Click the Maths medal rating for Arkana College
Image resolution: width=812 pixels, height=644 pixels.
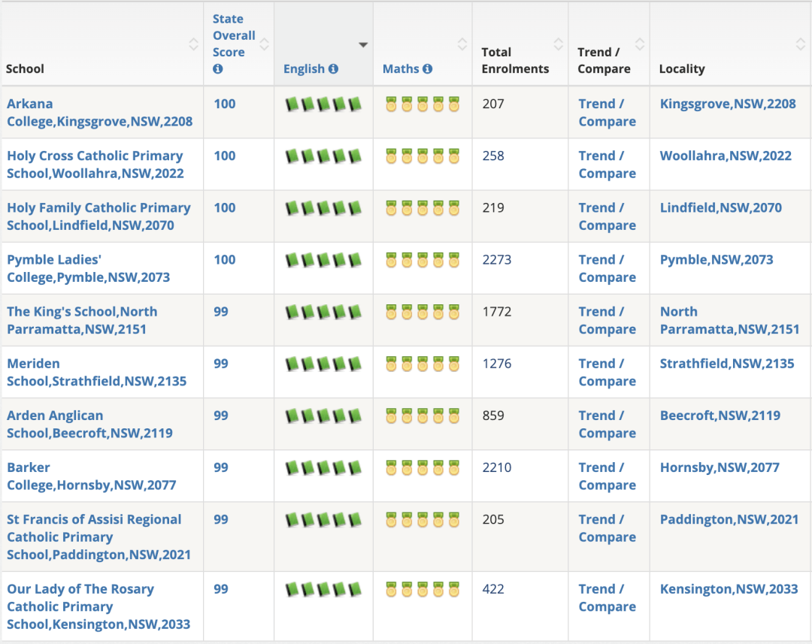click(x=423, y=104)
